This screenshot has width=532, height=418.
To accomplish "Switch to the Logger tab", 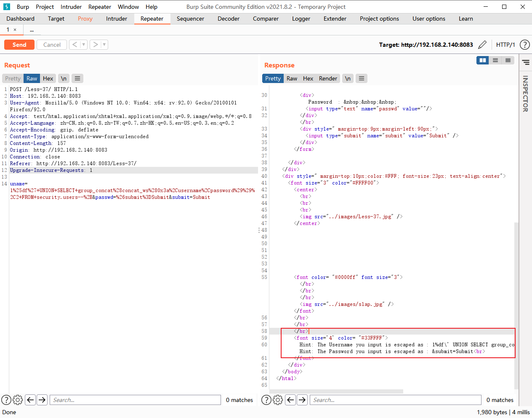I will tap(301, 19).
